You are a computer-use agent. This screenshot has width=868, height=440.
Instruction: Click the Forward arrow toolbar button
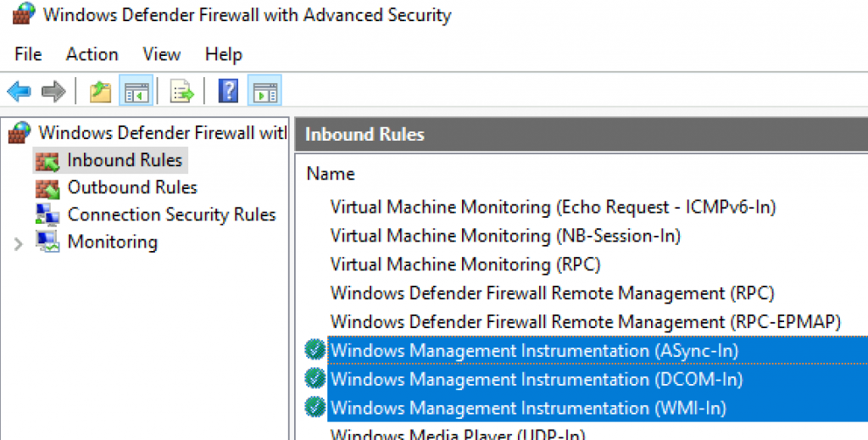(x=53, y=91)
